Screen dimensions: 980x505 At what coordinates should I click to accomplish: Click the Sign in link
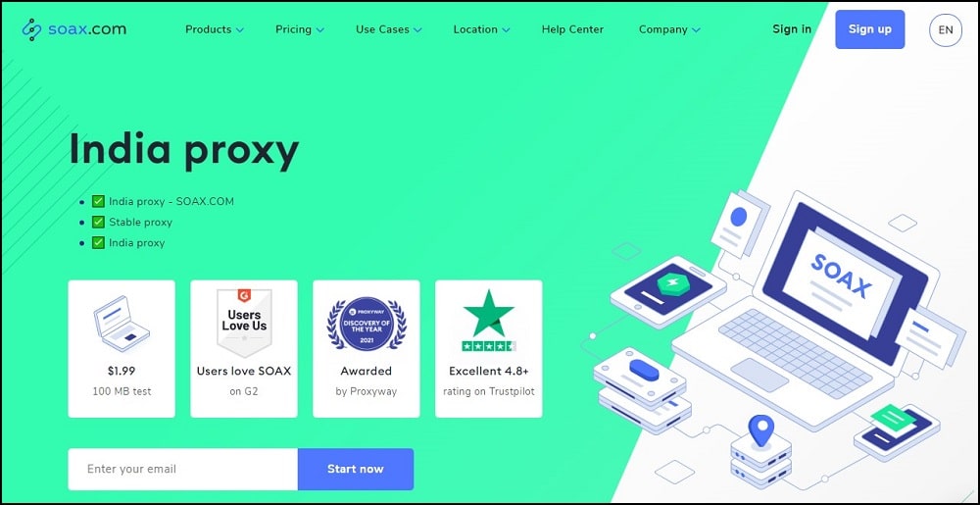(792, 29)
